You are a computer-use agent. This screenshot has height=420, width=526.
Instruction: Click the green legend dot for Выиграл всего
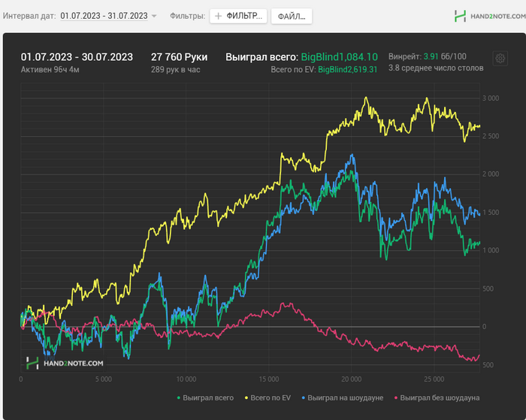click(x=179, y=398)
